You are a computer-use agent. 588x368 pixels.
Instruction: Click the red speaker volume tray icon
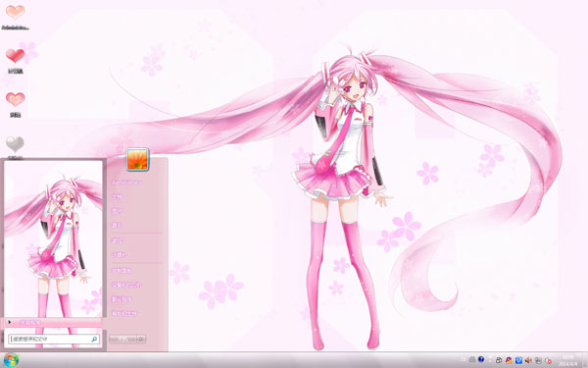[528, 360]
